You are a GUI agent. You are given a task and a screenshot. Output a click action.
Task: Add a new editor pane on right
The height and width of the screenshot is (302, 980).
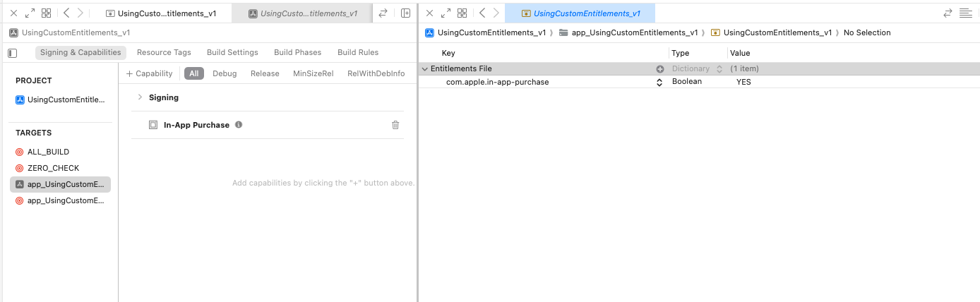405,13
